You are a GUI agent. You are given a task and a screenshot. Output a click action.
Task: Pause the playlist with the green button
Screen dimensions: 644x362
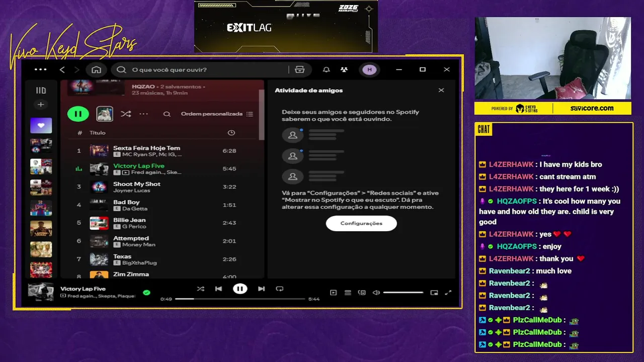pos(78,114)
